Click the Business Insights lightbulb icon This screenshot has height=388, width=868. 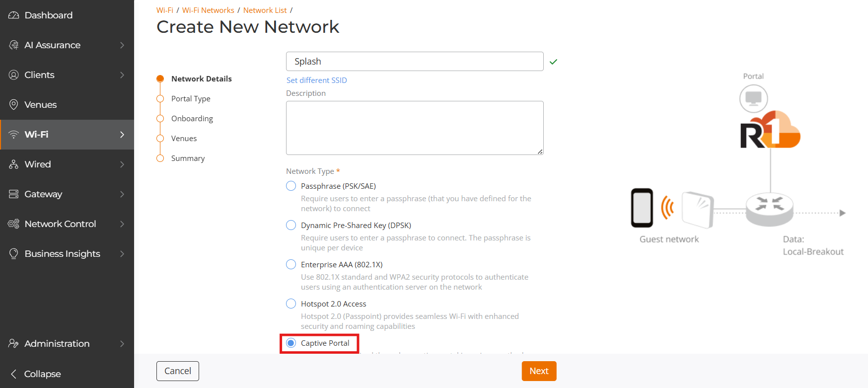[13, 254]
